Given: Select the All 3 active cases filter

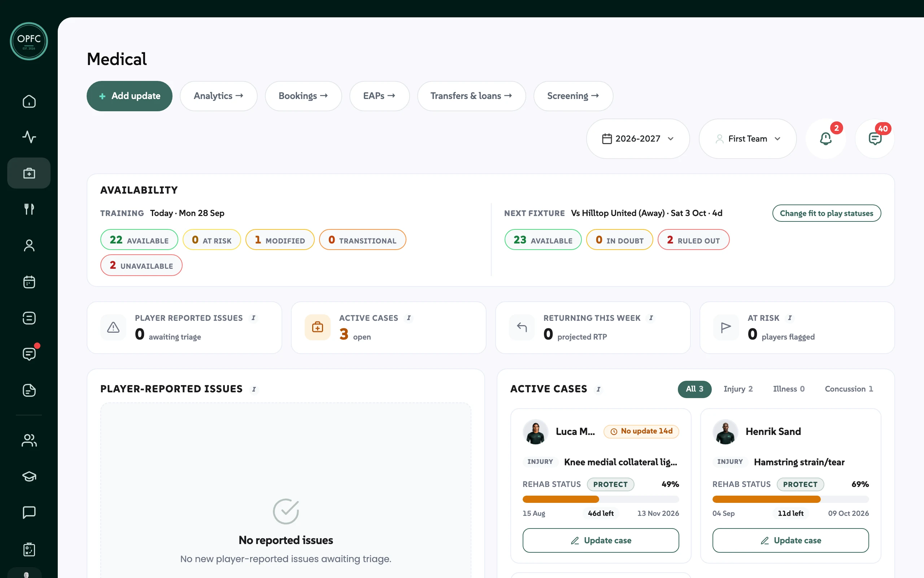Looking at the screenshot, I should pos(694,389).
